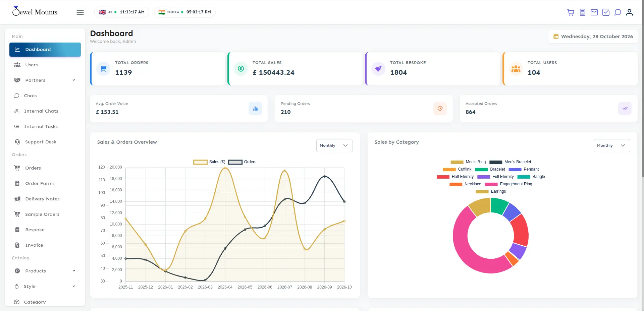Open the Invoice page link

[45, 245]
